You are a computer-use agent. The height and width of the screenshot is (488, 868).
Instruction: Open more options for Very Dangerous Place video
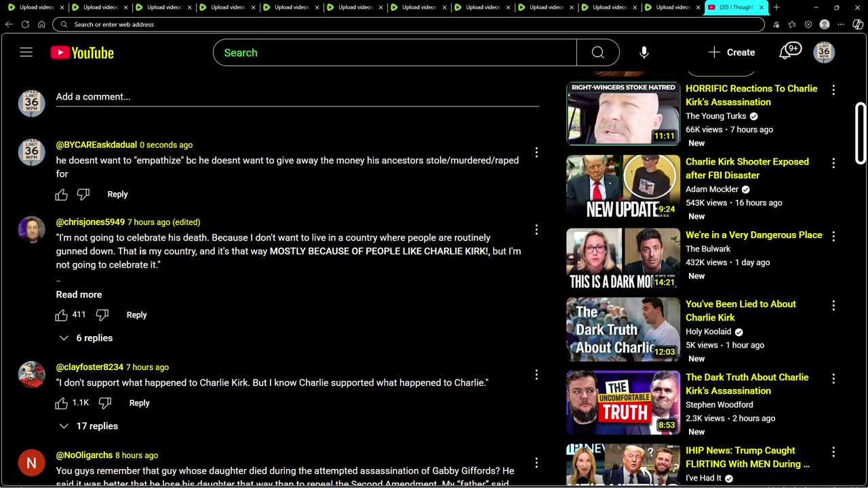(x=833, y=236)
